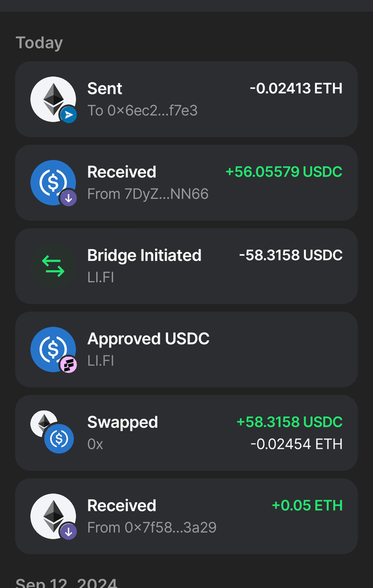The height and width of the screenshot is (588, 373).
Task: Click the sender address 0x7f58...3a29
Action: click(152, 527)
